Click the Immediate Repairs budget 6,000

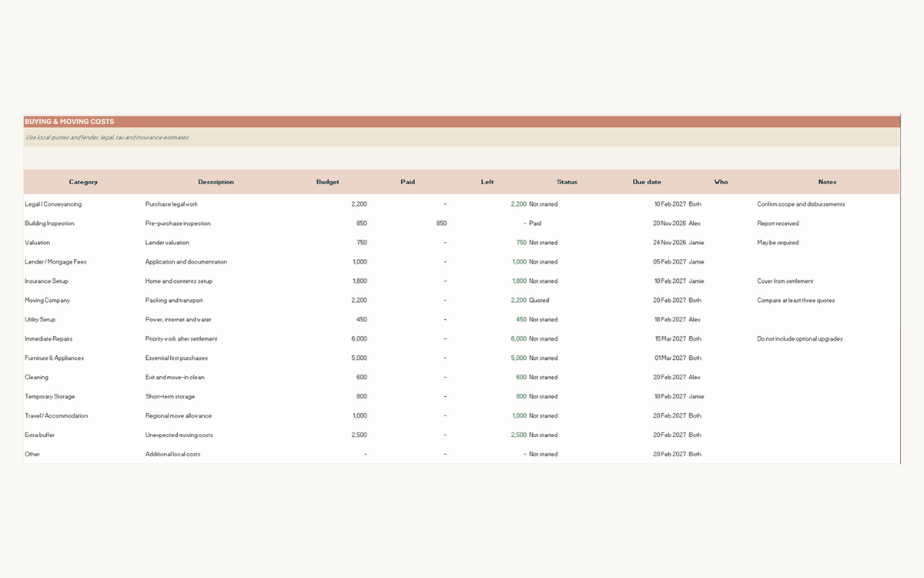click(x=359, y=339)
